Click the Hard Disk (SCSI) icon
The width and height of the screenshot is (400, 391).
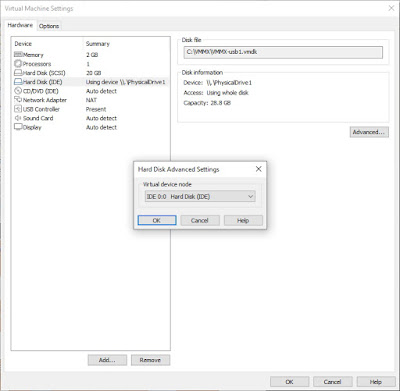coord(18,73)
